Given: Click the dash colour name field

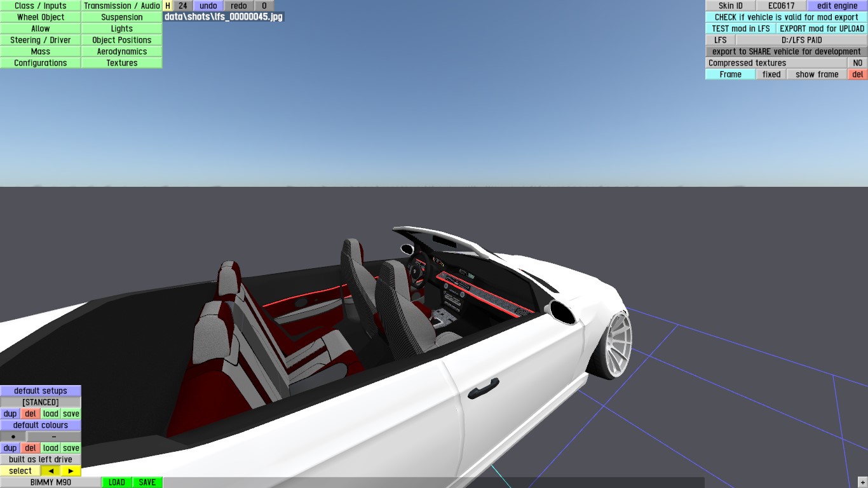Looking at the screenshot, I should tap(54, 437).
